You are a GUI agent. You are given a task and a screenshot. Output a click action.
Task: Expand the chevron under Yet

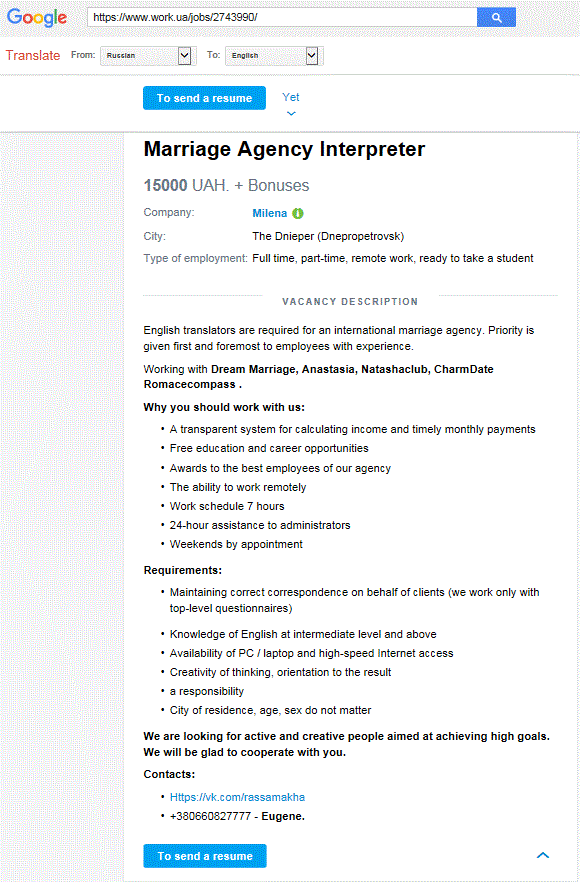click(291, 114)
